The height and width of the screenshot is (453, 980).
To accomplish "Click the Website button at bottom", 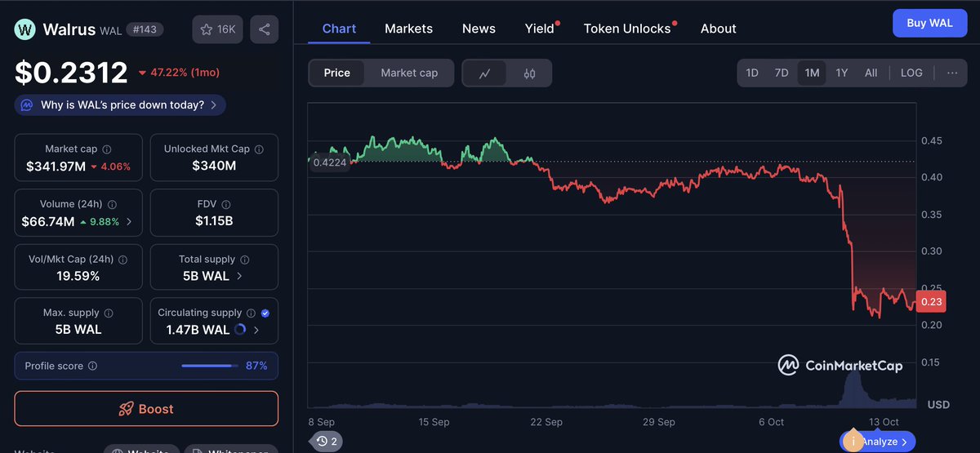I will [141, 449].
